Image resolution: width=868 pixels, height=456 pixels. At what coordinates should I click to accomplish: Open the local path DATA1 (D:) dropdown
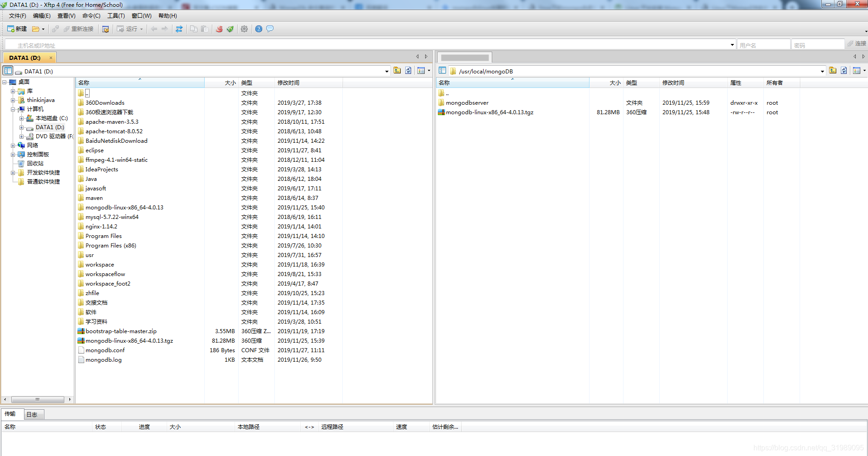pyautogui.click(x=387, y=71)
